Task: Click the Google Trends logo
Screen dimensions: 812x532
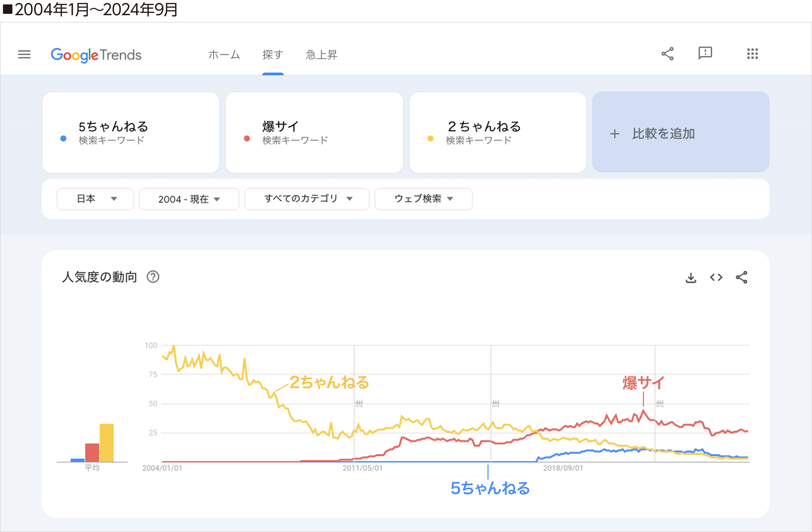Action: tap(96, 55)
